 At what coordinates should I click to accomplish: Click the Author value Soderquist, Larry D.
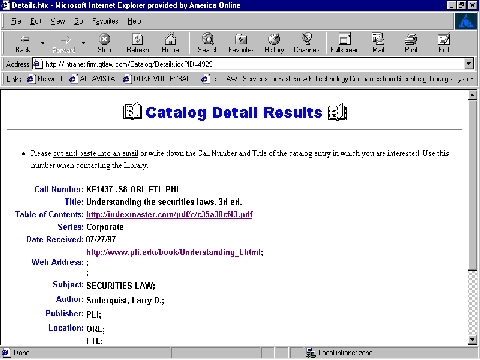coord(125,300)
